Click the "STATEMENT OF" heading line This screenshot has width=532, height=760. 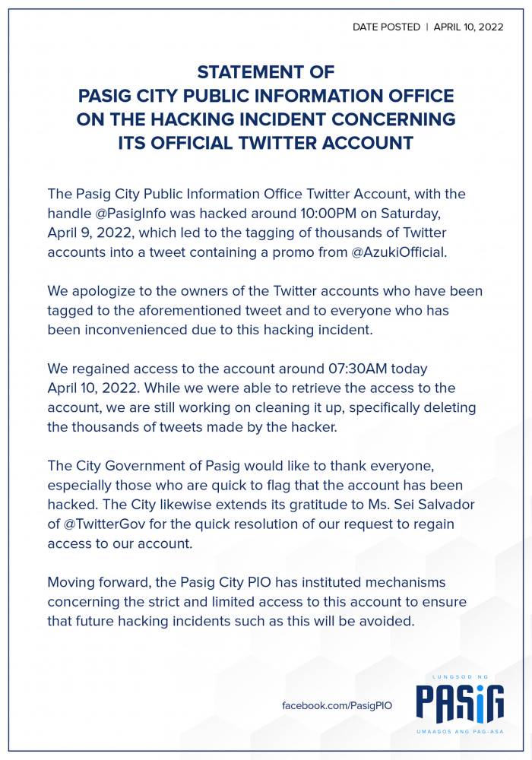click(266, 73)
